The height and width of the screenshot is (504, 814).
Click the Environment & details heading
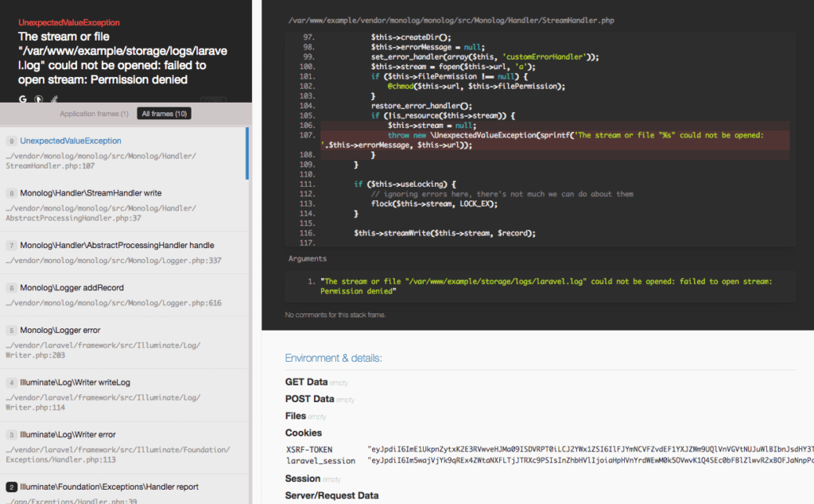tap(334, 358)
